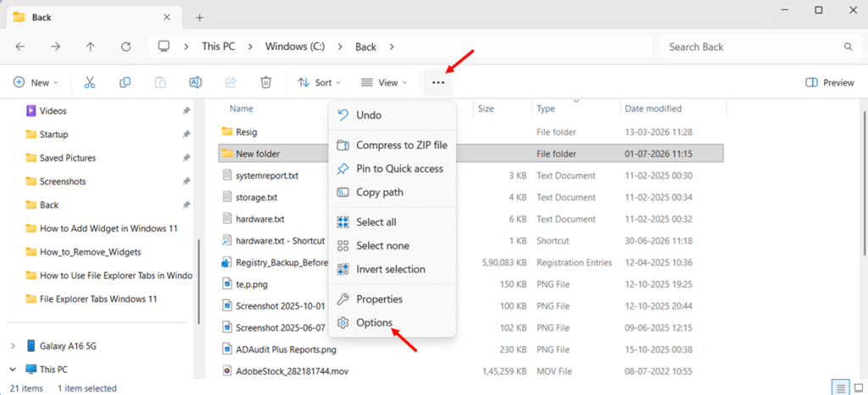Screen dimensions: 868x395
Task: Open the New dropdown menu
Action: point(36,82)
